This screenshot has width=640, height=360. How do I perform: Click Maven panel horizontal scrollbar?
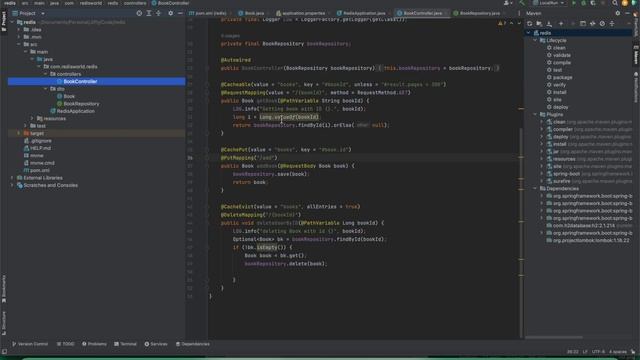tap(554, 337)
